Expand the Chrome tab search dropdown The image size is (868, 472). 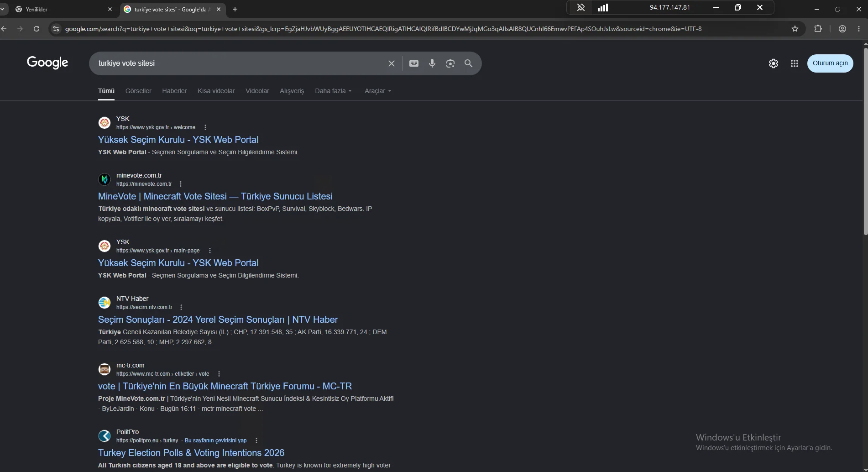[3, 9]
